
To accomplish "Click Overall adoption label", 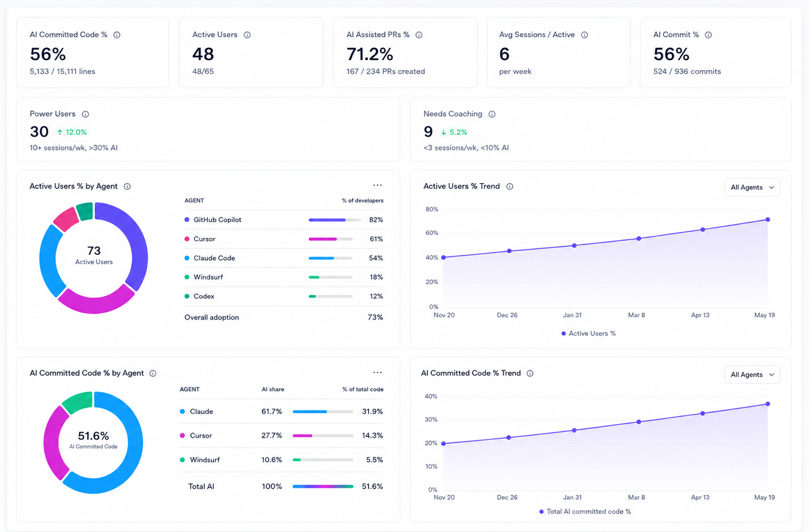I will pyautogui.click(x=212, y=318).
